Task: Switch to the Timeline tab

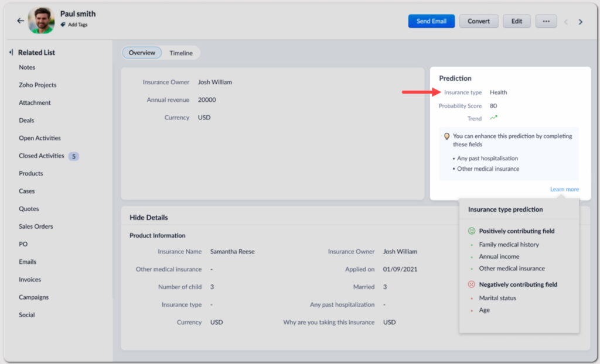Action: click(181, 53)
